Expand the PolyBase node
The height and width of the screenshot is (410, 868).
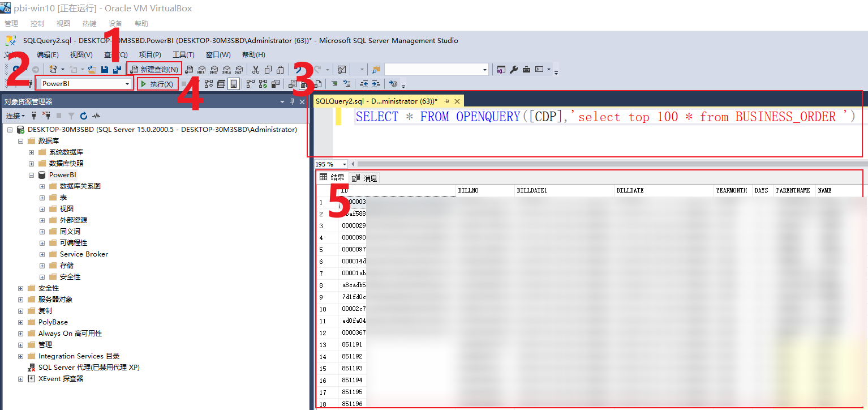(x=21, y=322)
